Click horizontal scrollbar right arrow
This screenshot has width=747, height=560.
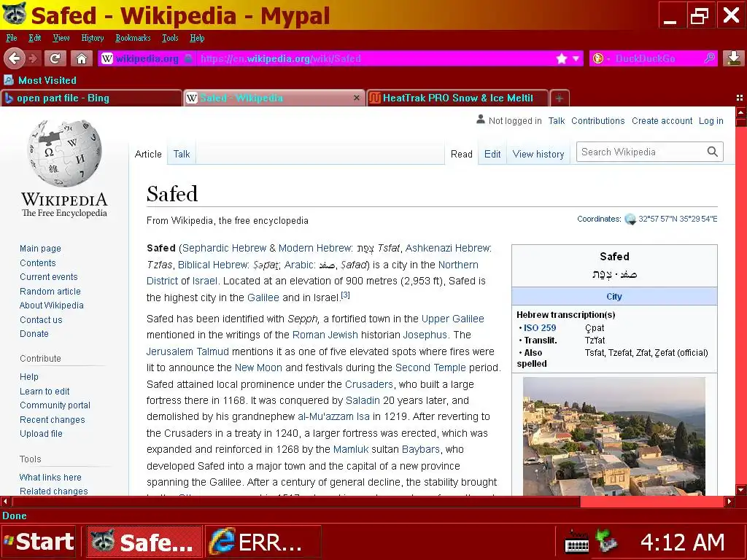click(729, 501)
